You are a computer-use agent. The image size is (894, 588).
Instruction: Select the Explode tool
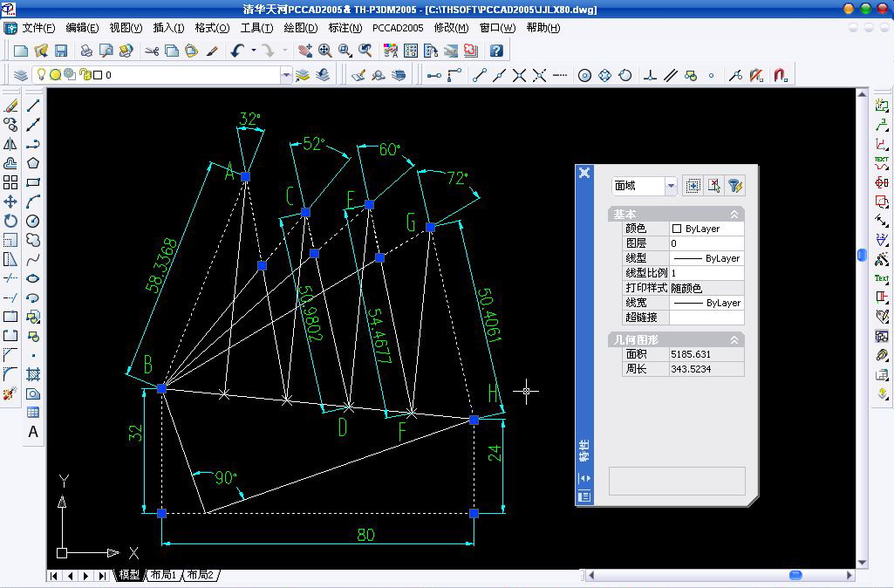tap(10, 393)
